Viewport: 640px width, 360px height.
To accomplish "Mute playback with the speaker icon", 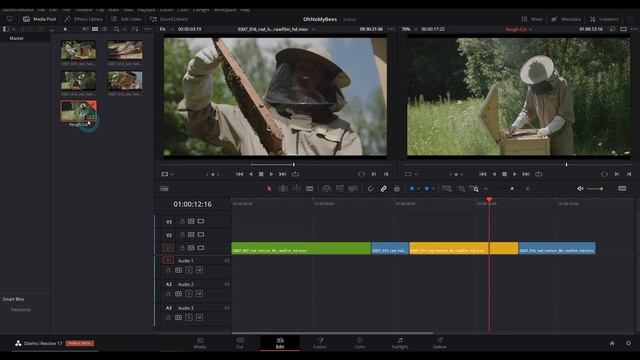I will [x=580, y=189].
